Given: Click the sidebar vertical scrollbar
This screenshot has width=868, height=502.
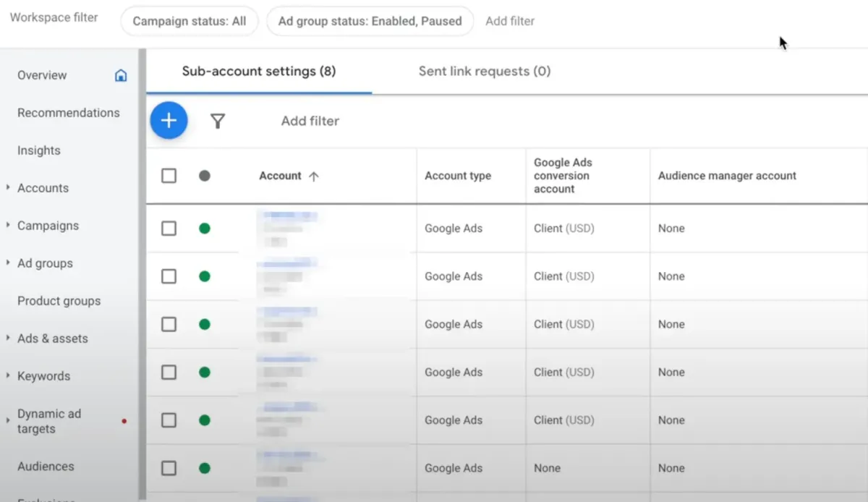Looking at the screenshot, I should coord(142,275).
